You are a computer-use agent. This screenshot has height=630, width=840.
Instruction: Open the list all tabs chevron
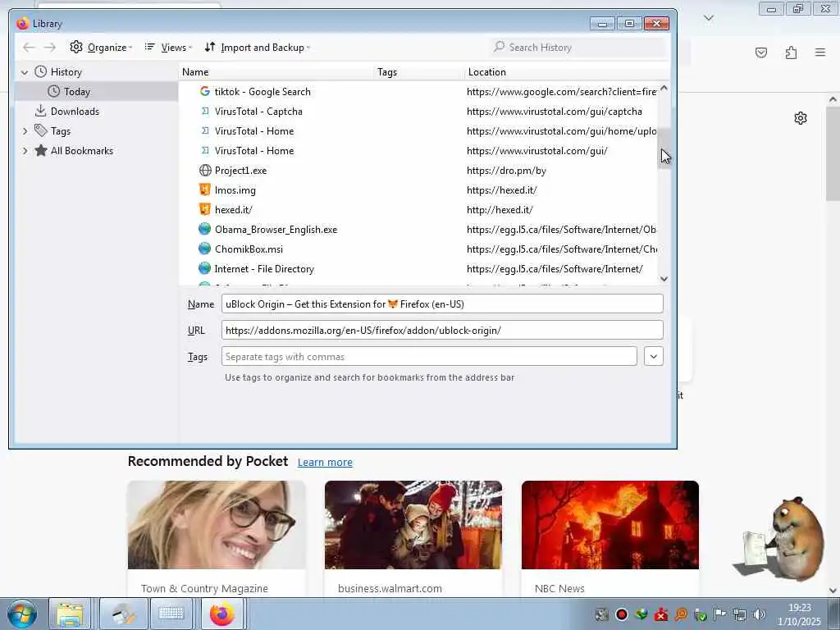(709, 18)
